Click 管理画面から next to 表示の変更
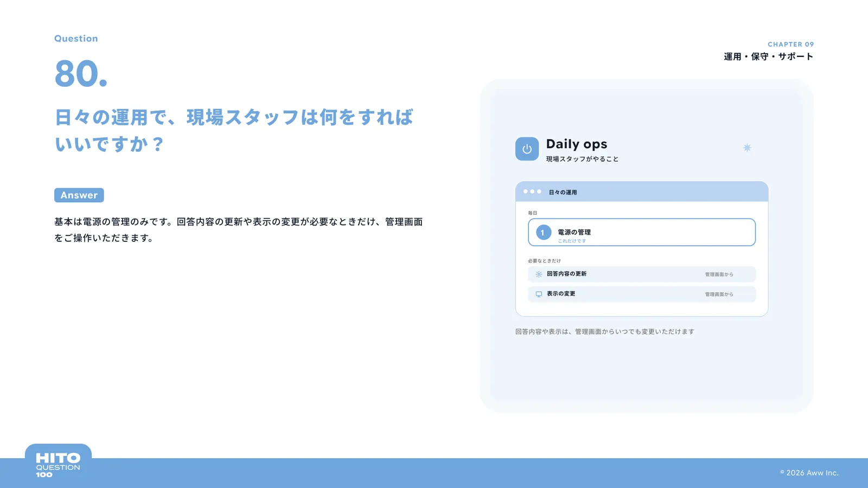This screenshot has height=488, width=868. tap(719, 294)
